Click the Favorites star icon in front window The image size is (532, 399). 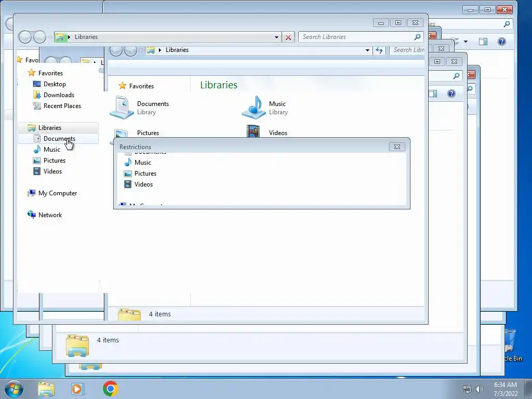click(x=32, y=73)
